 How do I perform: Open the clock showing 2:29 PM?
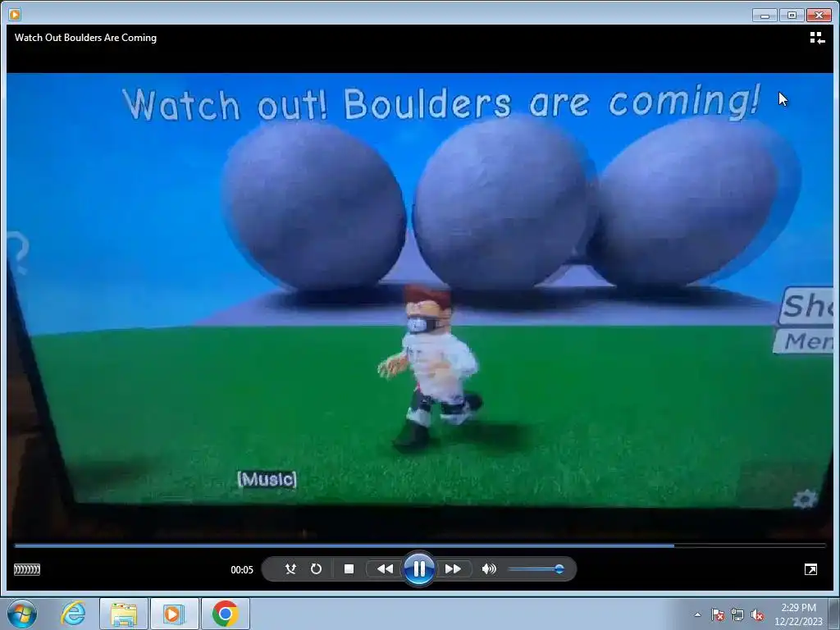(x=798, y=614)
